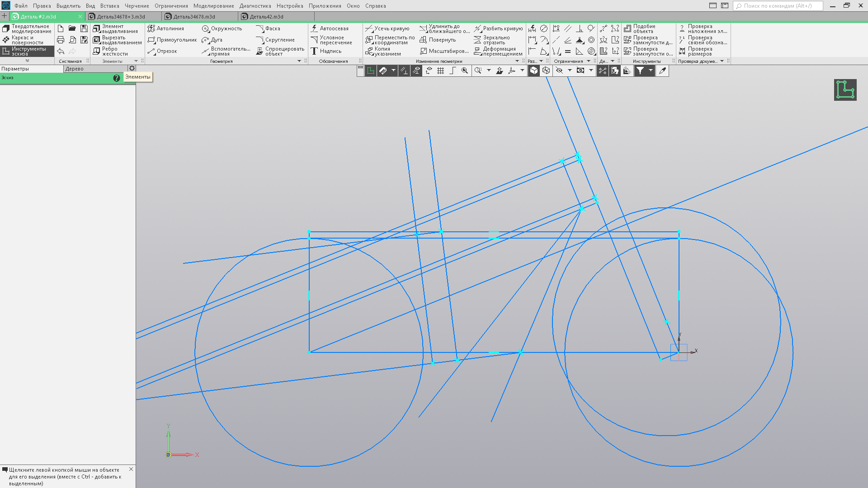868x488 pixels.
Task: Click the Mirror (Зеркально отразить) tool
Action: (492, 40)
